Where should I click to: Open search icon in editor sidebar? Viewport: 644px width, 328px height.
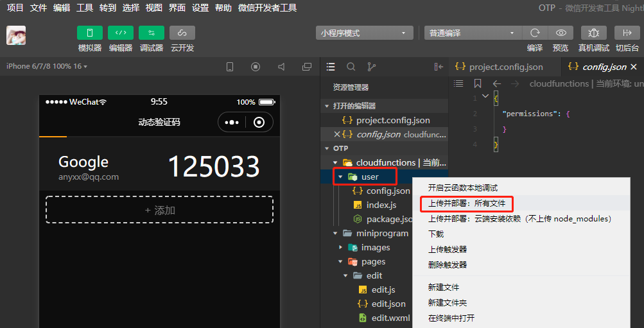point(351,67)
